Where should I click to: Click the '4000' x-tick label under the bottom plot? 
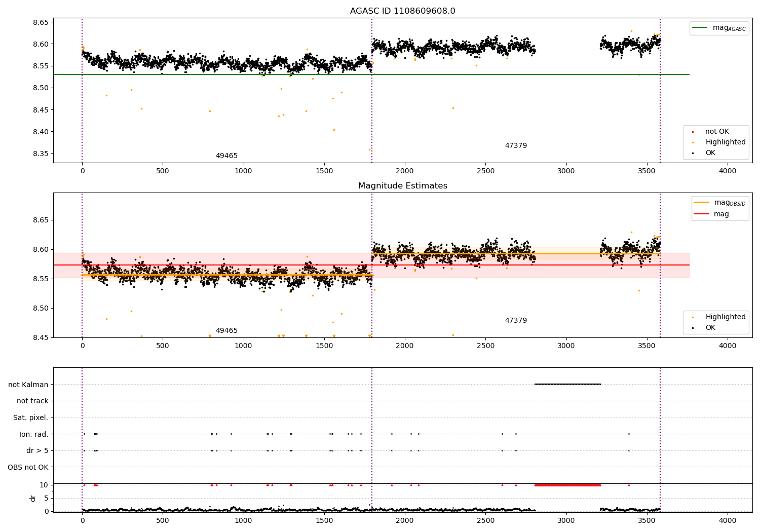tap(728, 520)
